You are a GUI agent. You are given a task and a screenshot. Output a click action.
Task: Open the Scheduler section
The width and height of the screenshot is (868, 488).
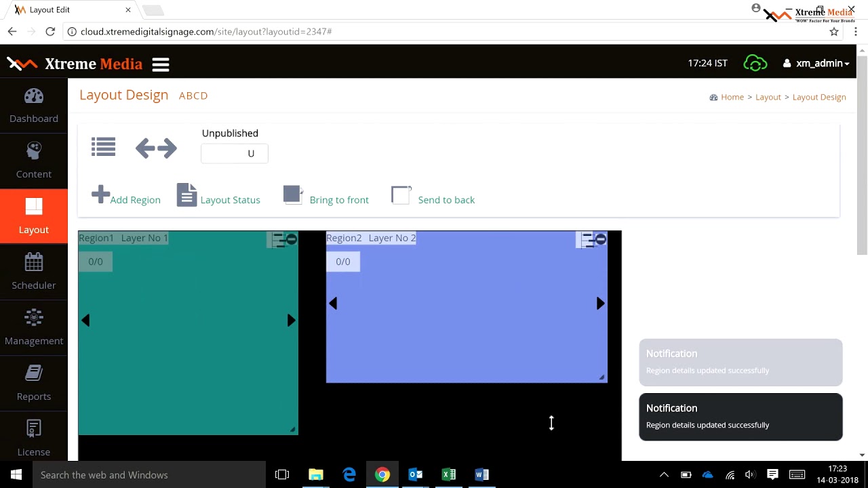click(x=34, y=272)
